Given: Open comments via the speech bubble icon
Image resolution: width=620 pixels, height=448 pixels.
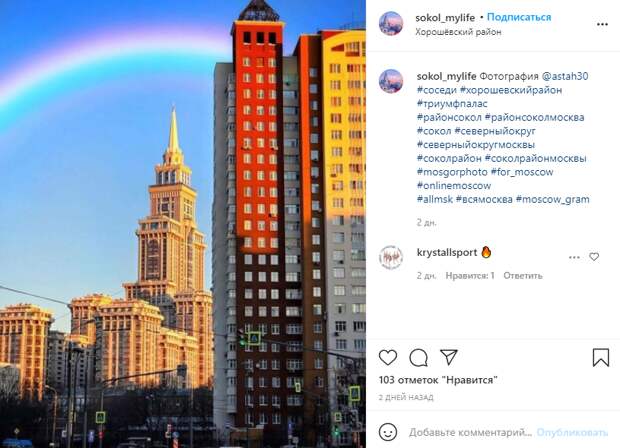Looking at the screenshot, I should tap(418, 358).
